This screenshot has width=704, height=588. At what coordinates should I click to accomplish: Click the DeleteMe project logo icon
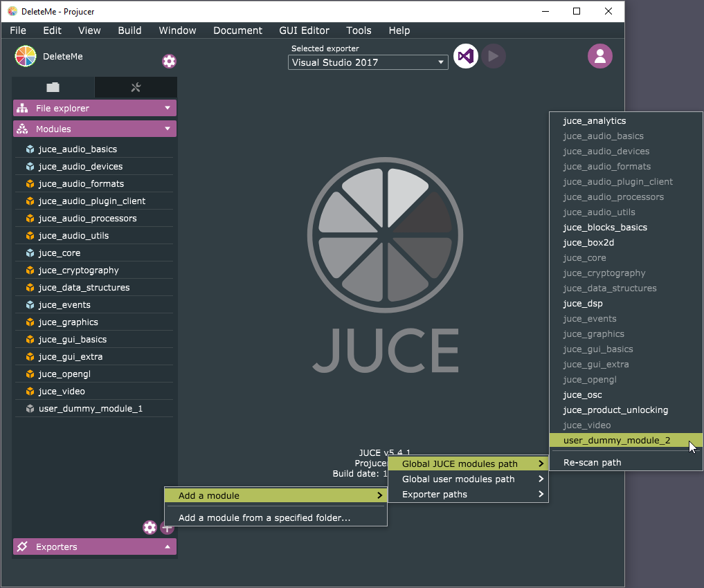pos(26,57)
